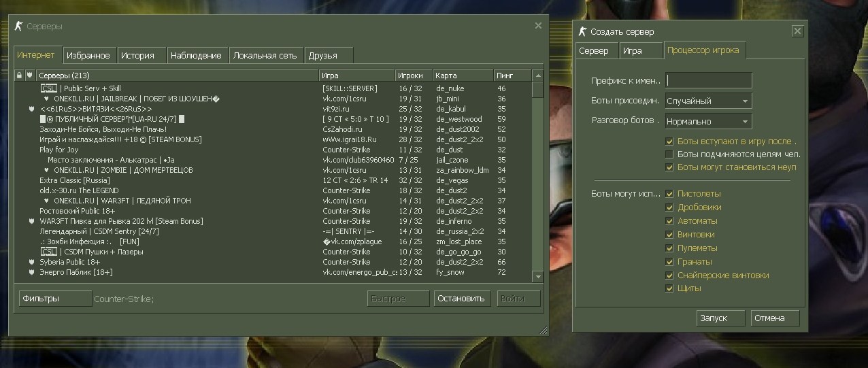Select server 'Ростовский Public 18+'
The height and width of the screenshot is (368, 868).
pyautogui.click(x=273, y=211)
